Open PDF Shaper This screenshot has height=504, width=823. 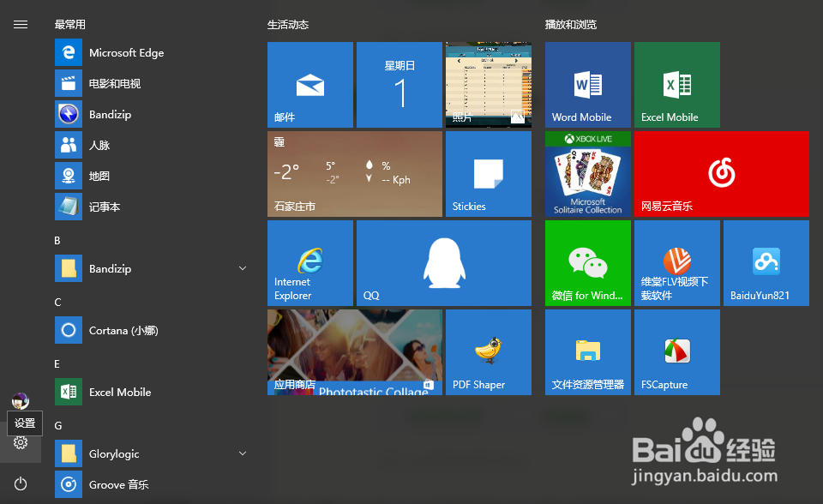pos(488,351)
